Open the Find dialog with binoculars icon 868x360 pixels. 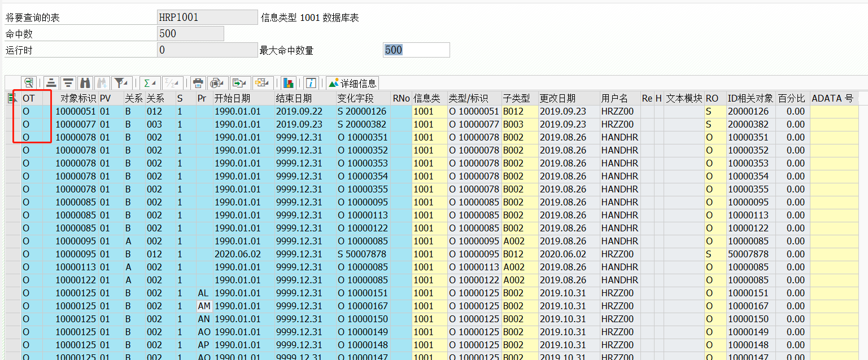85,83
